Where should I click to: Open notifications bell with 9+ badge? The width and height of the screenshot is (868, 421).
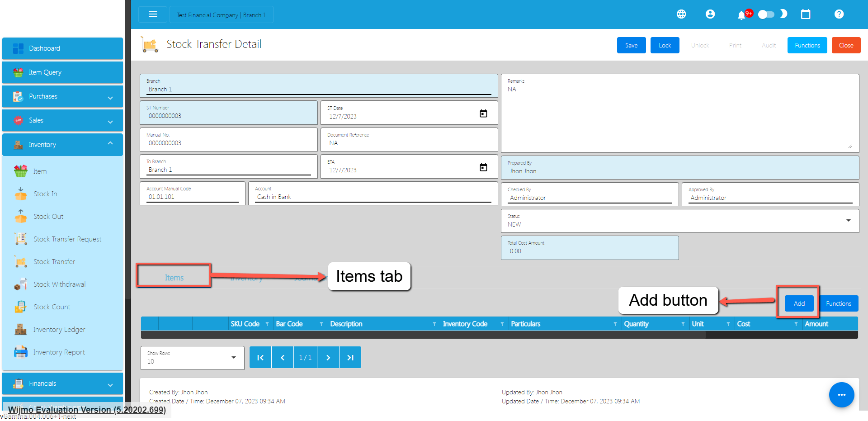[741, 15]
